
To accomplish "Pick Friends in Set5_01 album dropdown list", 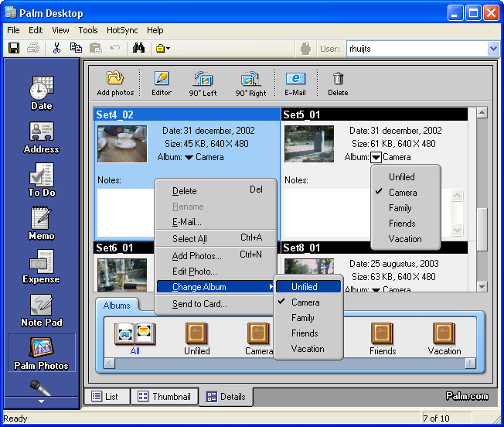I will coord(405,224).
